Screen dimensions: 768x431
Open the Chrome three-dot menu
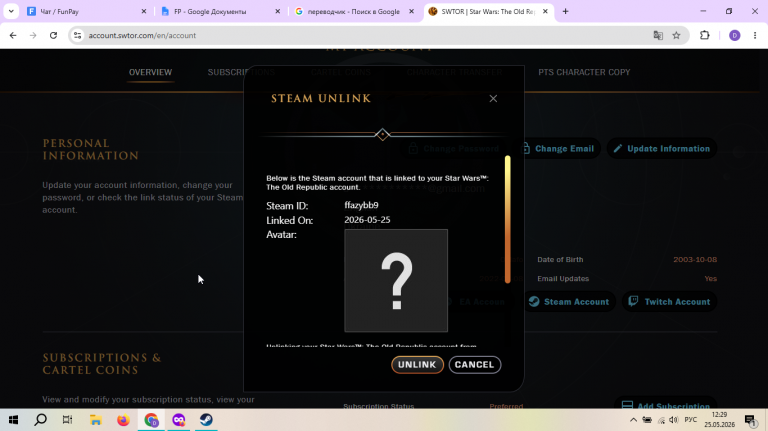click(x=755, y=35)
